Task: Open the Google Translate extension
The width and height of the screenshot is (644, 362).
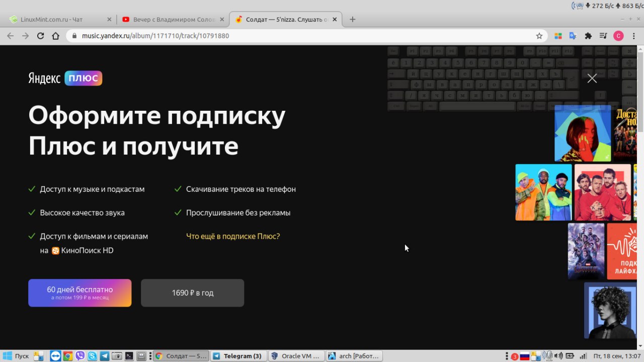Action: 573,36
